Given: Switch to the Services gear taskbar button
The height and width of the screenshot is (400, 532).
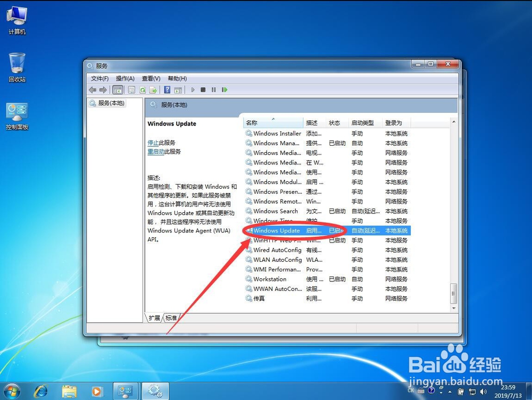Looking at the screenshot, I should [x=155, y=391].
